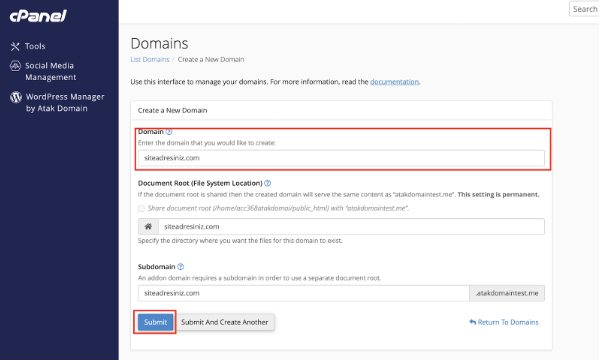Click the Domains page heading
Viewport: 600px width, 361px height.
click(159, 43)
